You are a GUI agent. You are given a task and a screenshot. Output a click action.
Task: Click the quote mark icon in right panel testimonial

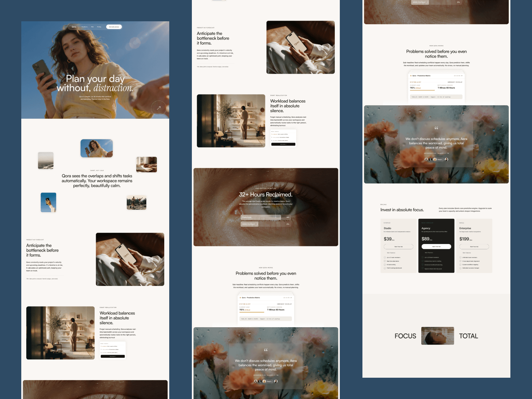[x=436, y=128]
